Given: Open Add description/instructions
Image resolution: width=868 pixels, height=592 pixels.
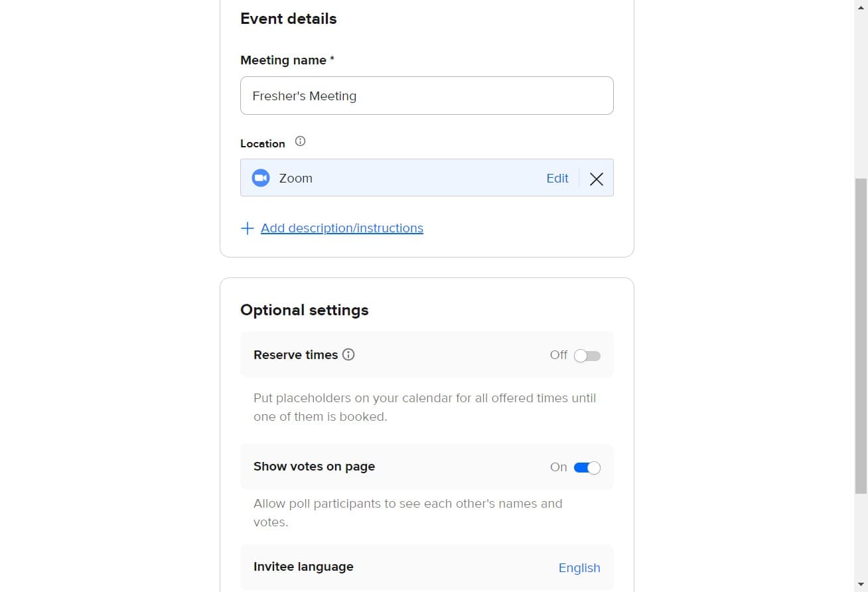Looking at the screenshot, I should click(342, 228).
